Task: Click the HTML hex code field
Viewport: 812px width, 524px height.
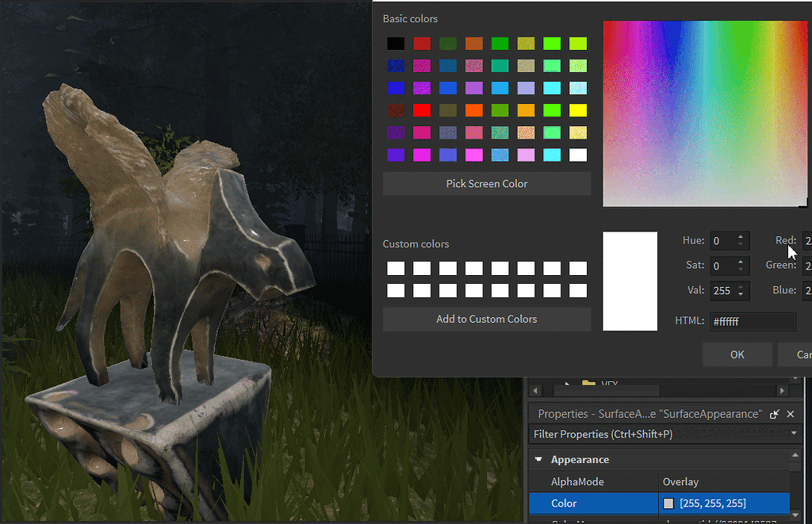Action: click(x=753, y=321)
